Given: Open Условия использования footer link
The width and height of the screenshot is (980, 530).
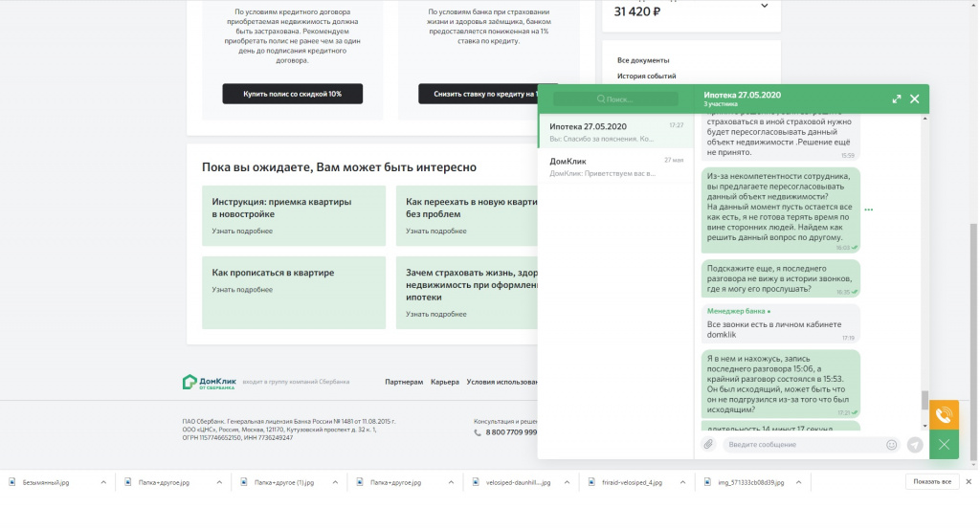Looking at the screenshot, I should point(501,382).
